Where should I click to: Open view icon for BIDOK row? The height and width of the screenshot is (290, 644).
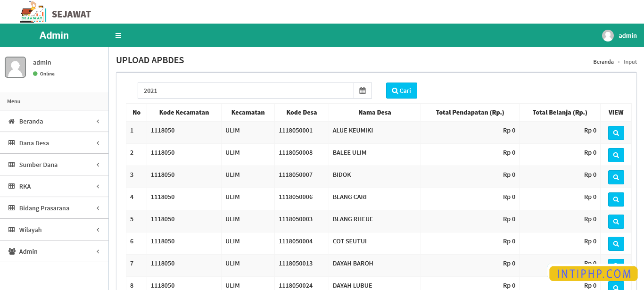coord(616,177)
